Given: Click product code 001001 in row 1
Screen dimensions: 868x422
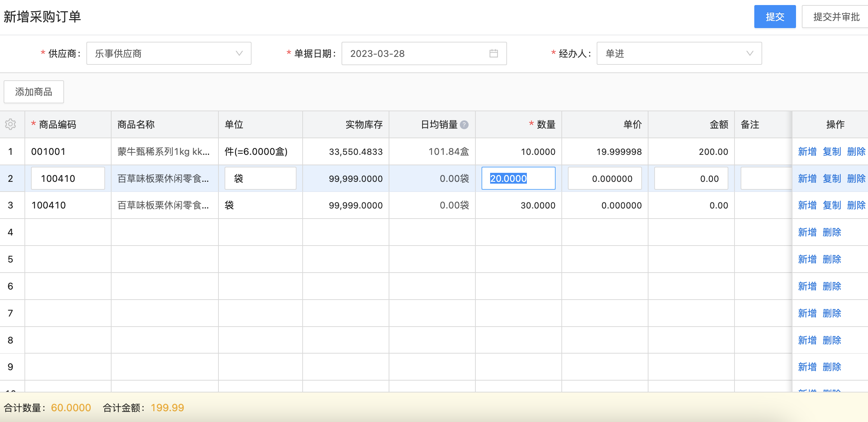Looking at the screenshot, I should [x=48, y=152].
